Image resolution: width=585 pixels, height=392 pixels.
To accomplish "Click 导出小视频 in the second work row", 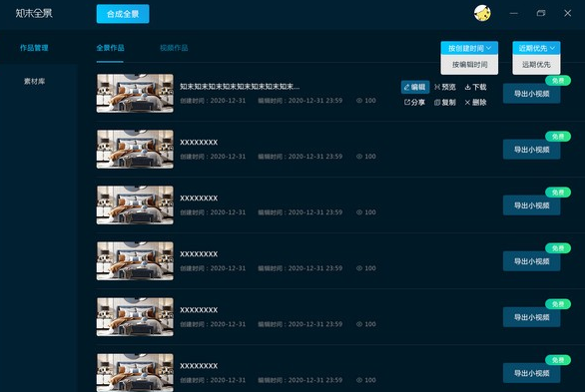I will click(531, 150).
